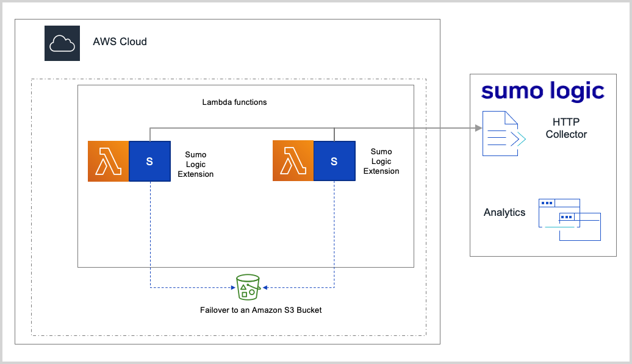Click the HTTP Collector document icon
The height and width of the screenshot is (364, 632).
pyautogui.click(x=501, y=132)
